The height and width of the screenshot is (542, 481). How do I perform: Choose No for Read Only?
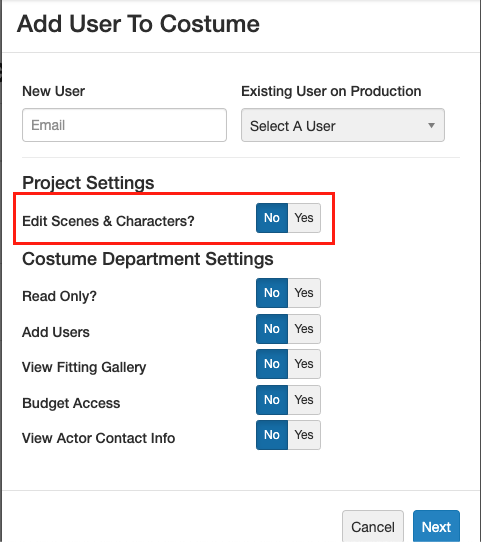coord(272,293)
